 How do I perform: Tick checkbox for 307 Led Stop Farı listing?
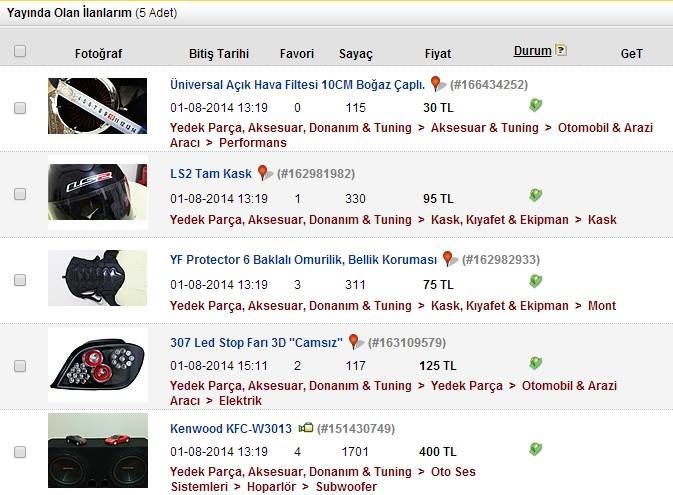click(x=20, y=366)
